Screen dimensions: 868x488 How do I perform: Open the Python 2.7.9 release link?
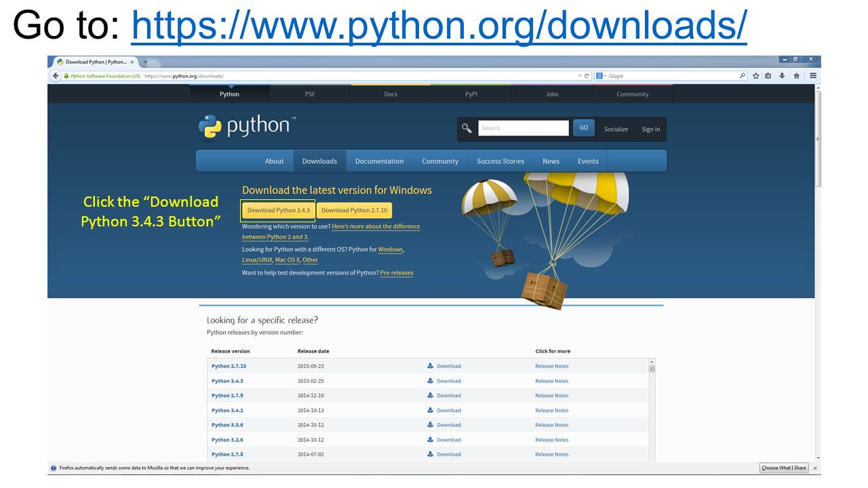[x=227, y=396]
